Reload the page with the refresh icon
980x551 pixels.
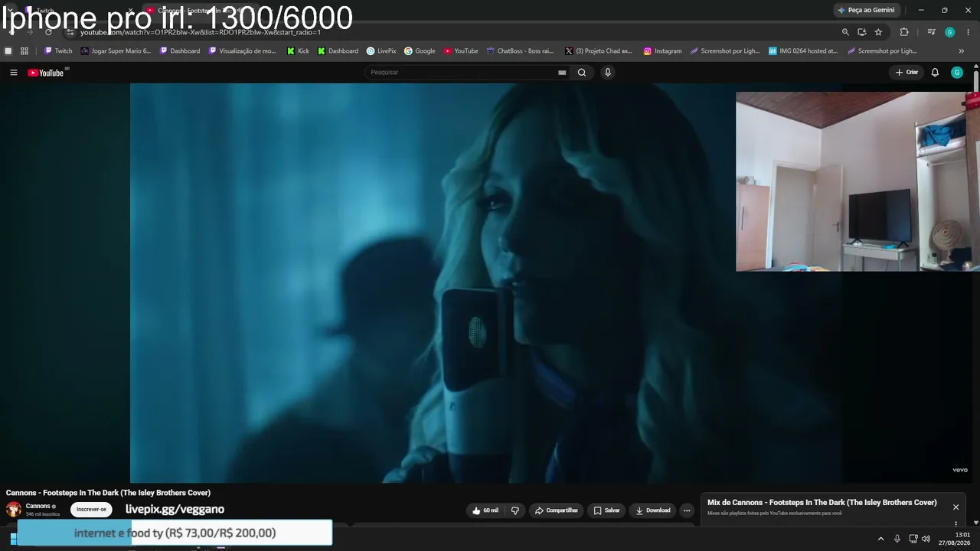48,32
